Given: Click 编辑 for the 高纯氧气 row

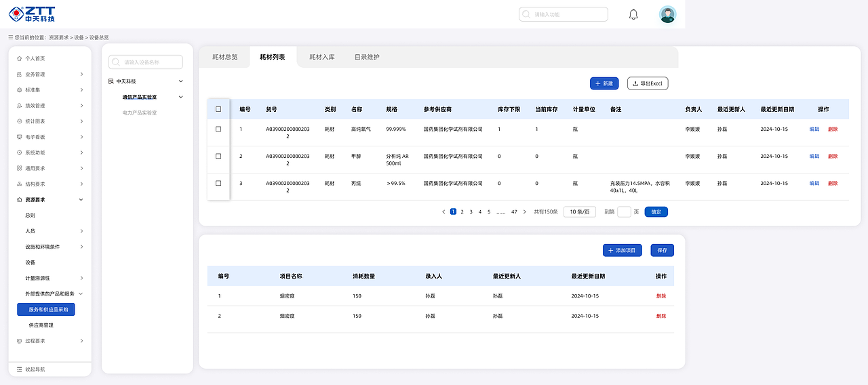Looking at the screenshot, I should click(x=814, y=129).
